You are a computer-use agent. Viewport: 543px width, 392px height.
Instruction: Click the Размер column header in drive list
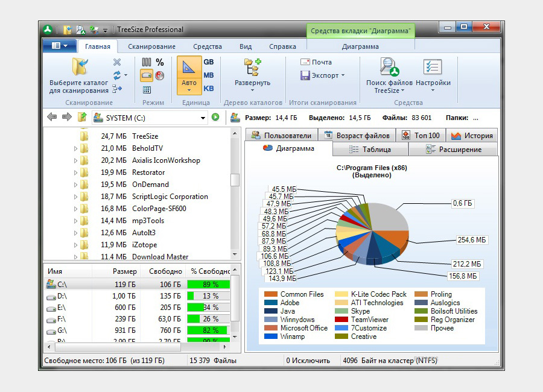[x=116, y=271]
